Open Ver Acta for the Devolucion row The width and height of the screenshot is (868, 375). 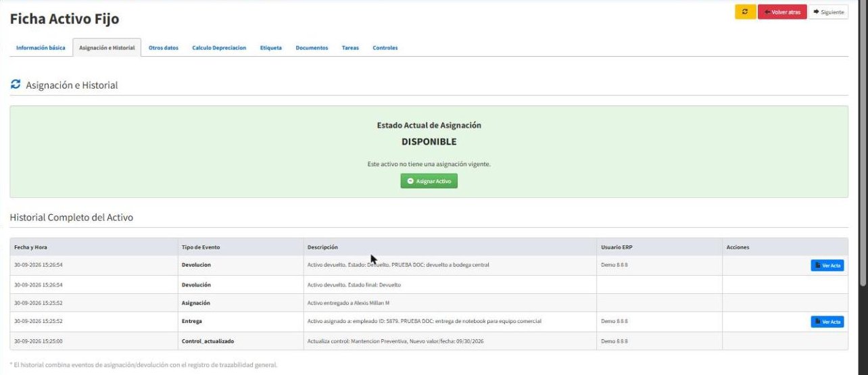(827, 266)
